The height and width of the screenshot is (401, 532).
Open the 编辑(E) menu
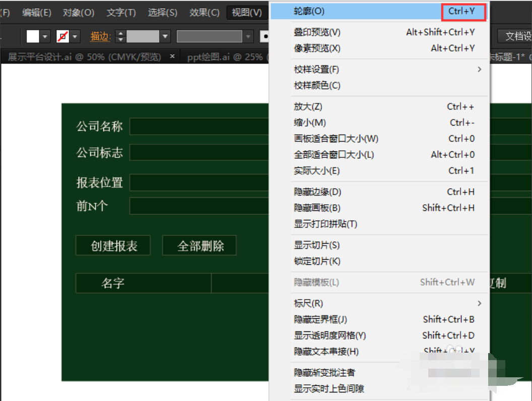coord(37,13)
